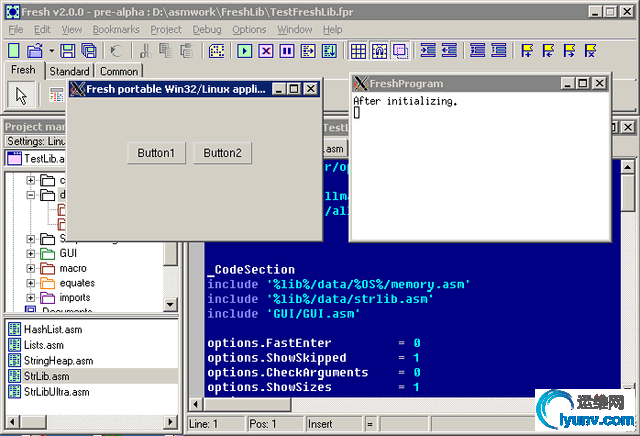Open HashList.asm in the file list
This screenshot has width=640, height=436.
(x=53, y=329)
